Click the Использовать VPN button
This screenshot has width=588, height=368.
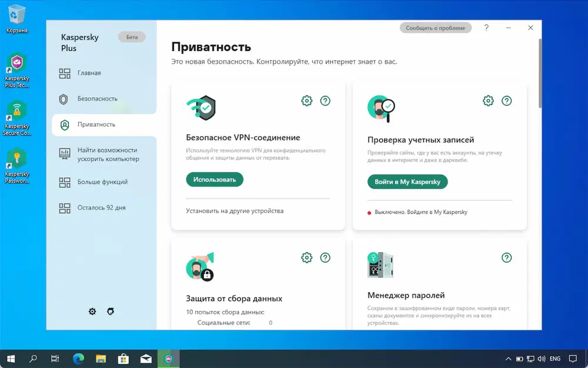tap(215, 180)
